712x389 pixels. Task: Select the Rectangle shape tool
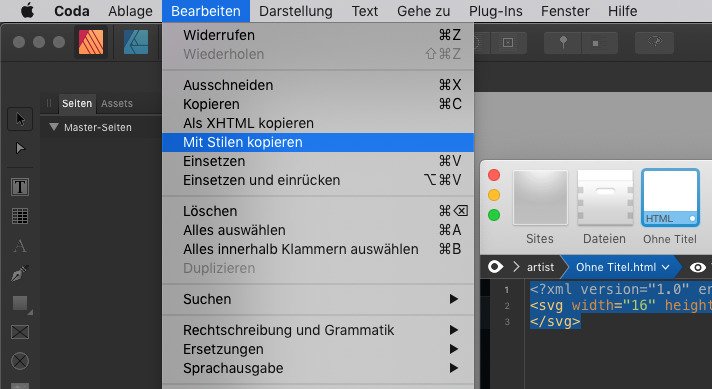point(20,304)
